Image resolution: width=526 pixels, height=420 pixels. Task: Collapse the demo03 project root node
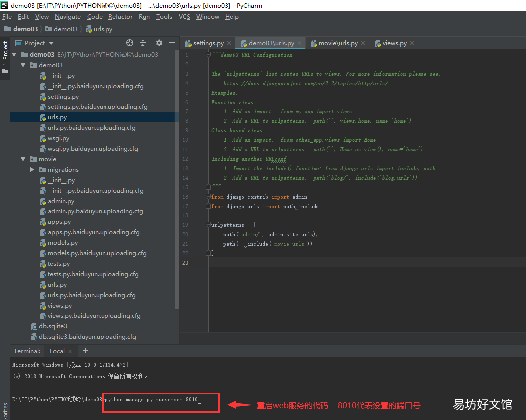click(14, 55)
